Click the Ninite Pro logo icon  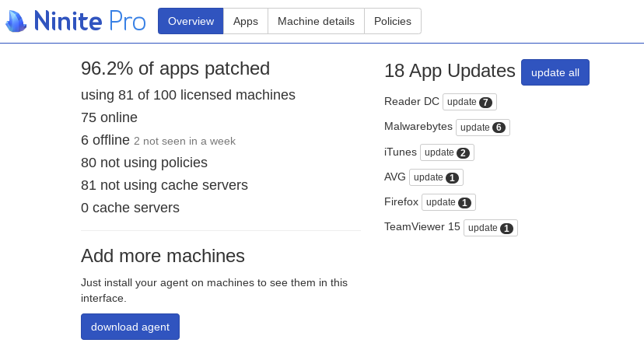pyautogui.click(x=16, y=21)
